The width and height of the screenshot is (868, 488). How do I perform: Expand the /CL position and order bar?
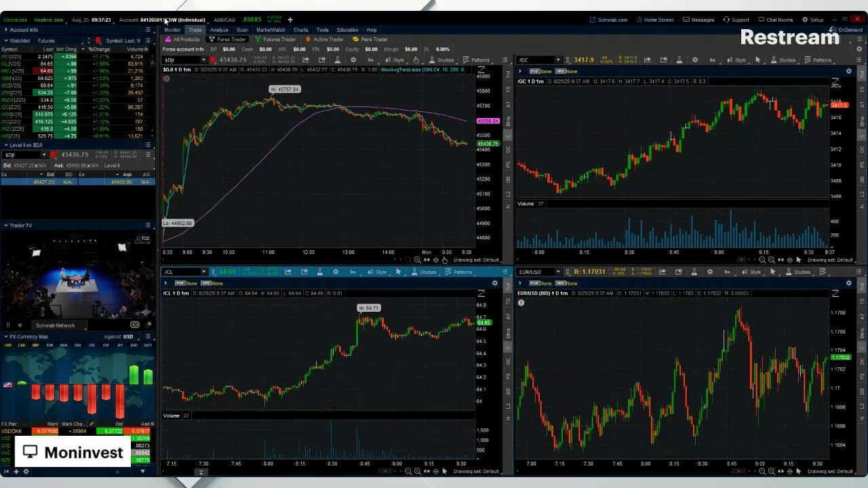click(165, 283)
